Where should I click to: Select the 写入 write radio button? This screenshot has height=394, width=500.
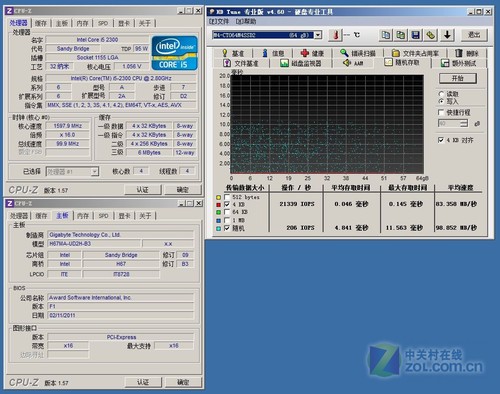pyautogui.click(x=441, y=101)
